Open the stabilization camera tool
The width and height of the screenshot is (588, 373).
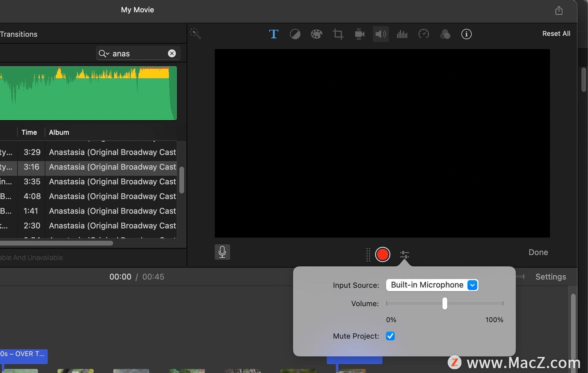coord(359,34)
